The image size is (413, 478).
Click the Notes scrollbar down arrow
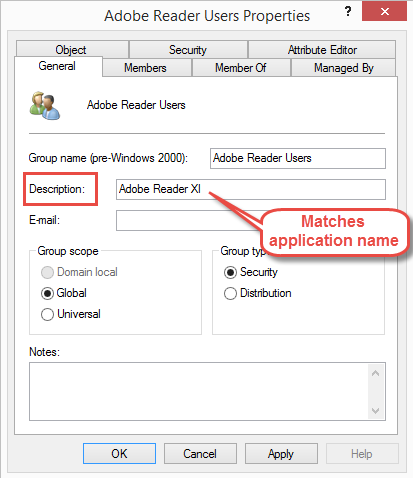coord(376,411)
